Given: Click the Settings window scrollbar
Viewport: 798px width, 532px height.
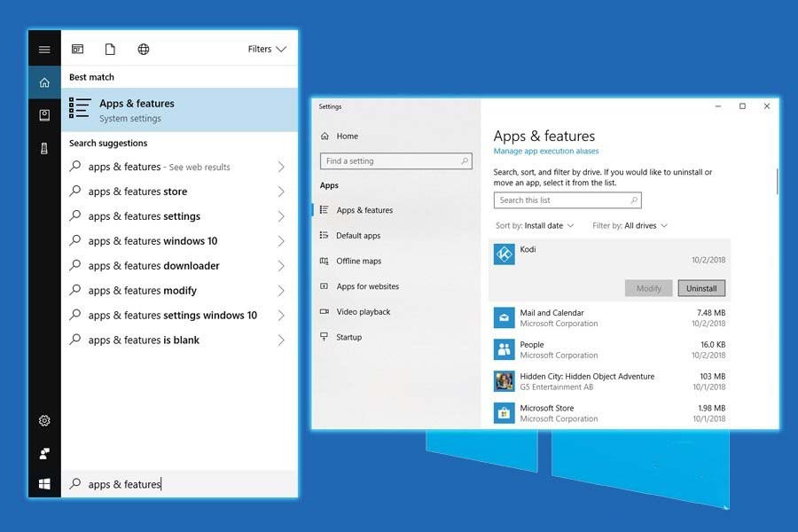Looking at the screenshot, I should coord(777,181).
